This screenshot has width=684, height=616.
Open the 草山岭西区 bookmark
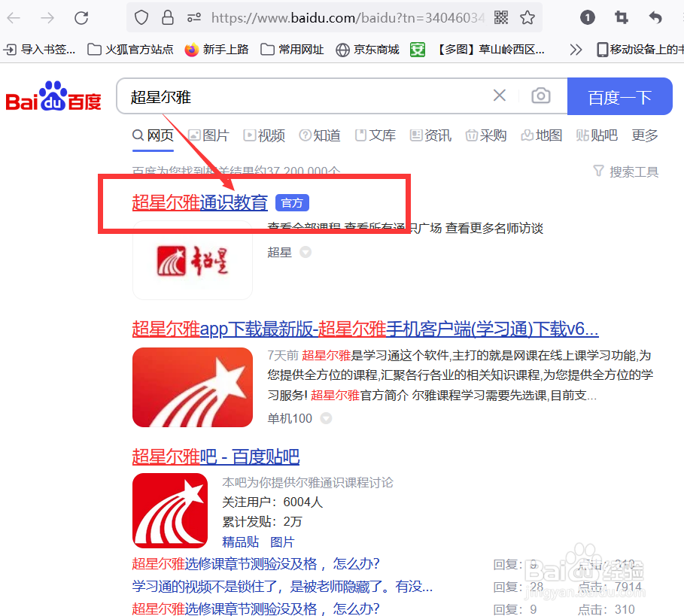point(478,50)
